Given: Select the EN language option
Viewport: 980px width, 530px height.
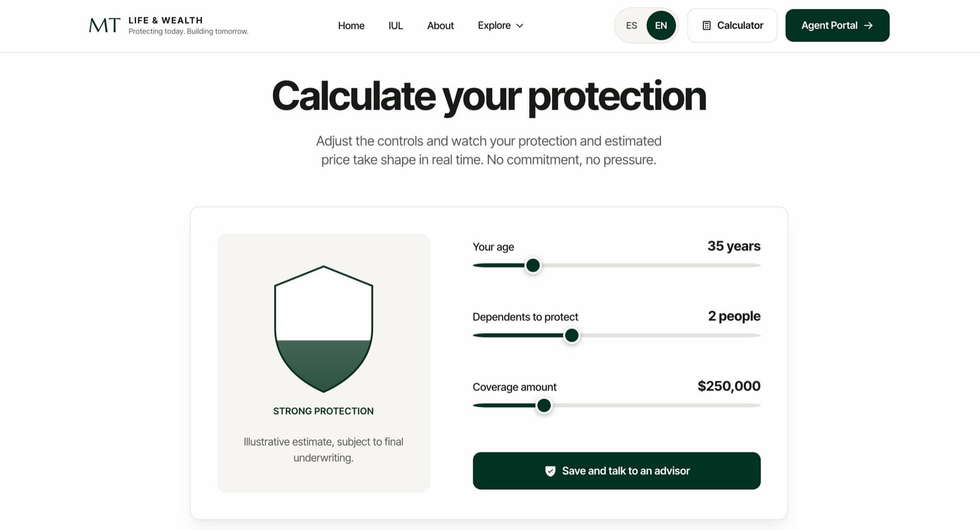Looking at the screenshot, I should [661, 26].
